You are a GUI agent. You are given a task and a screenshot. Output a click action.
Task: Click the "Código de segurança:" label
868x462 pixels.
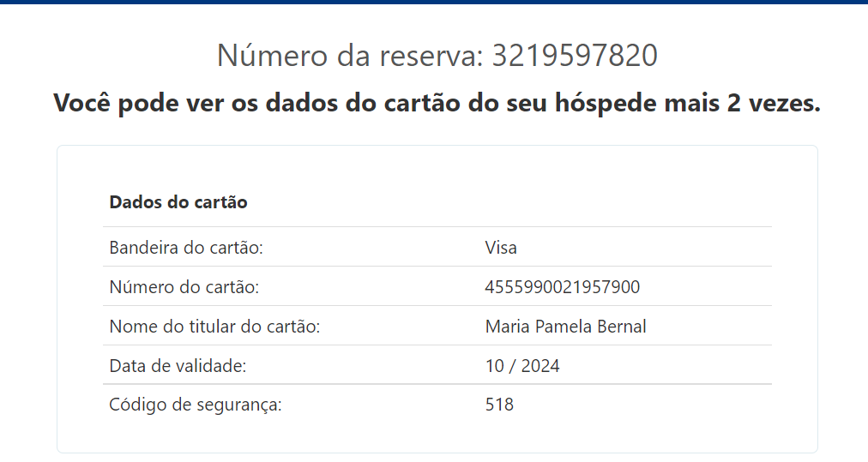[196, 405]
